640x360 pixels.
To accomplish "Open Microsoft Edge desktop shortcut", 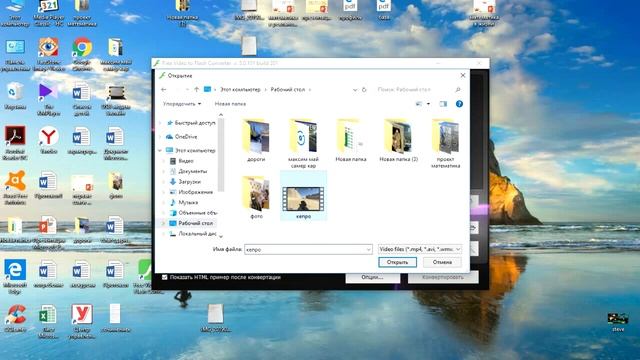I will 15,276.
